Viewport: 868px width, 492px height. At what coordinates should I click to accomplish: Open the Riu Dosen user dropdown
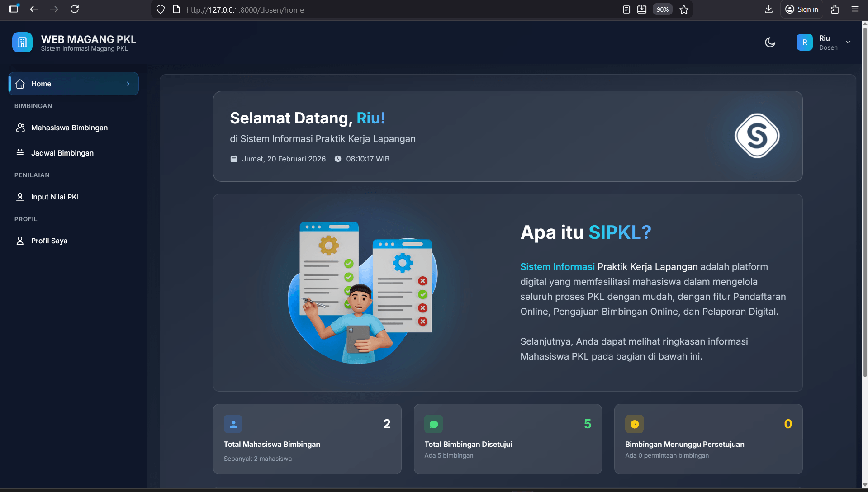824,43
